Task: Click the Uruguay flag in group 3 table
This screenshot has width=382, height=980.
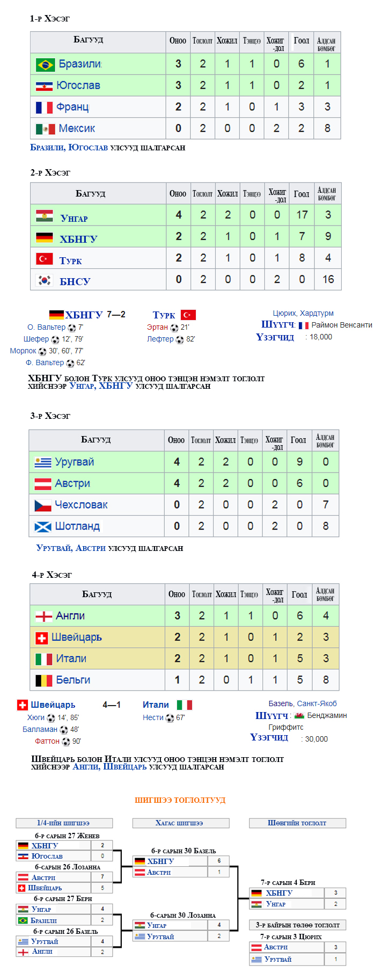Action: (43, 462)
